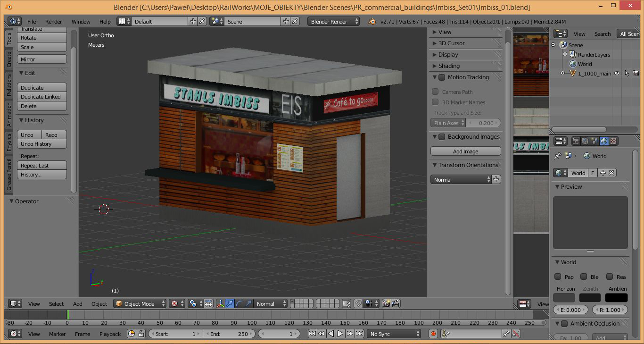Viewport: 644px width, 344px height.
Task: Open the Texture properties tab icon
Action: point(613,141)
